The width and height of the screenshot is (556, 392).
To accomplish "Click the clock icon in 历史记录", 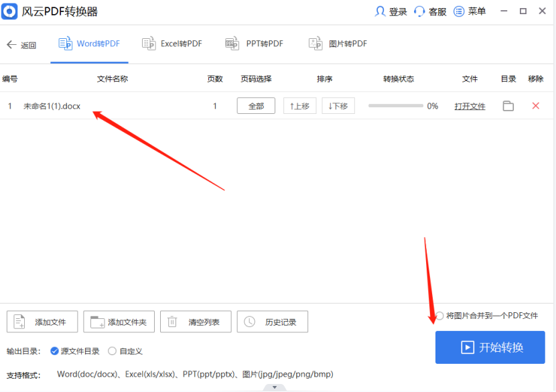I will click(249, 322).
